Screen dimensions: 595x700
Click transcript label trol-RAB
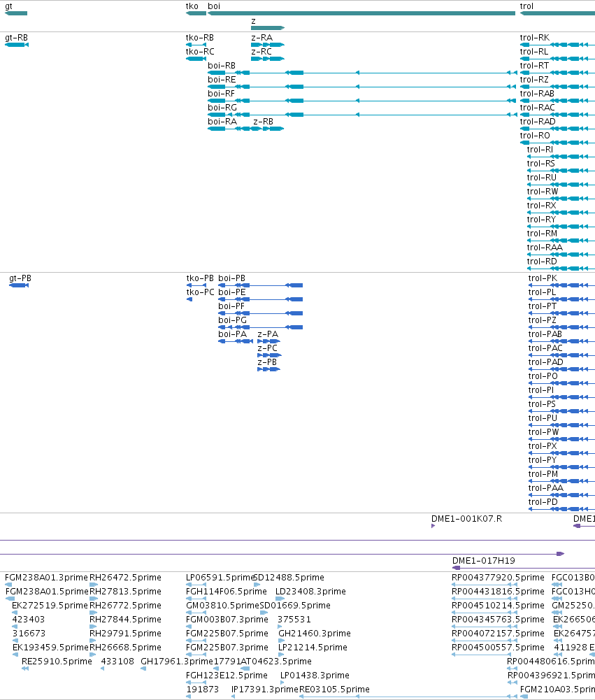[537, 93]
